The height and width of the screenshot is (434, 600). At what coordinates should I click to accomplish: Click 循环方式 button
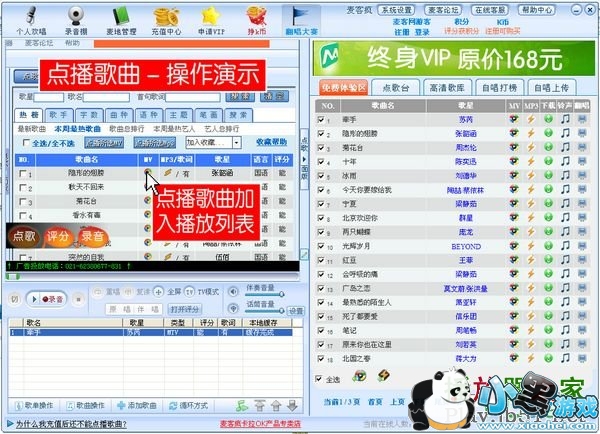(189, 406)
